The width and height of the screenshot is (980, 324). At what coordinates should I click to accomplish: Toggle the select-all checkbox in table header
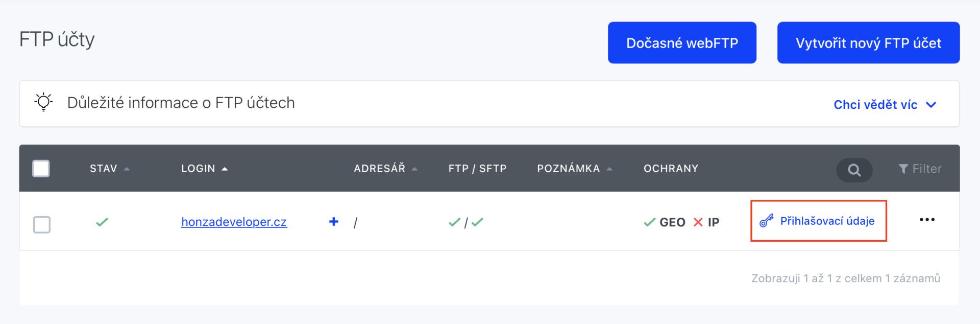coord(41,169)
